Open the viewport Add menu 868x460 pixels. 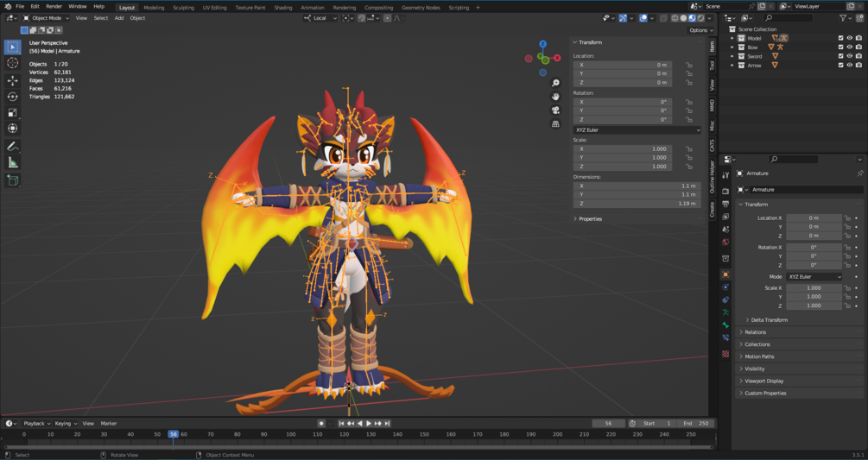point(119,18)
